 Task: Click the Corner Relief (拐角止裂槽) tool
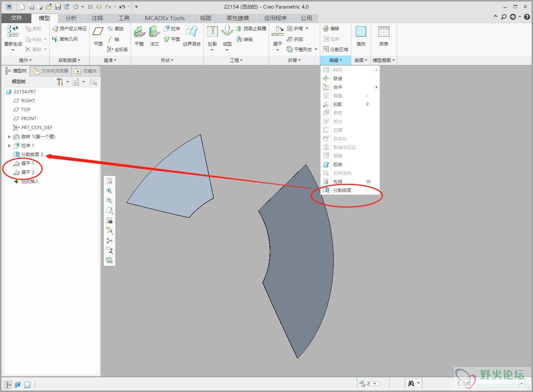(251, 29)
